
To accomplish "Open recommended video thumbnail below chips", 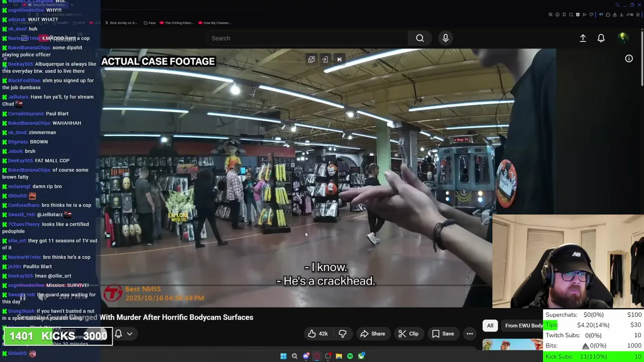I will point(513,344).
